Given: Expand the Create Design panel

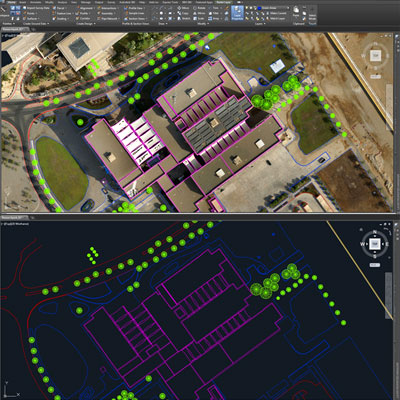Looking at the screenshot, I should click(x=86, y=24).
